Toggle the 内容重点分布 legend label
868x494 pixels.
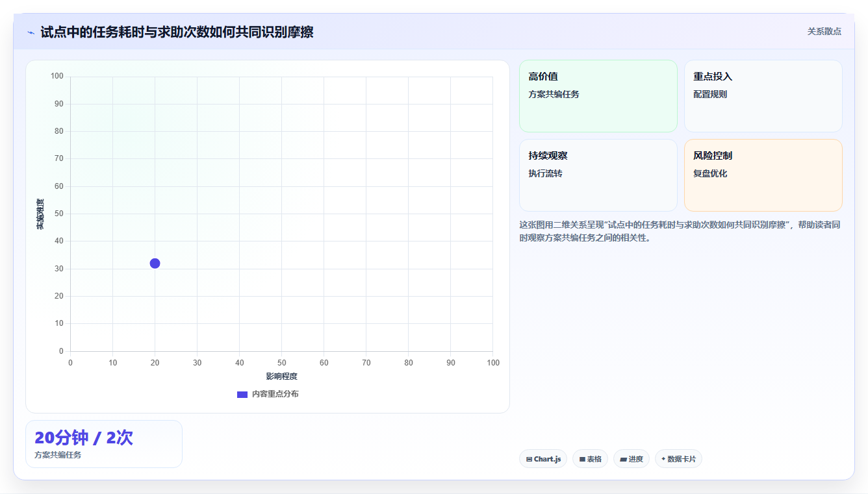click(275, 394)
